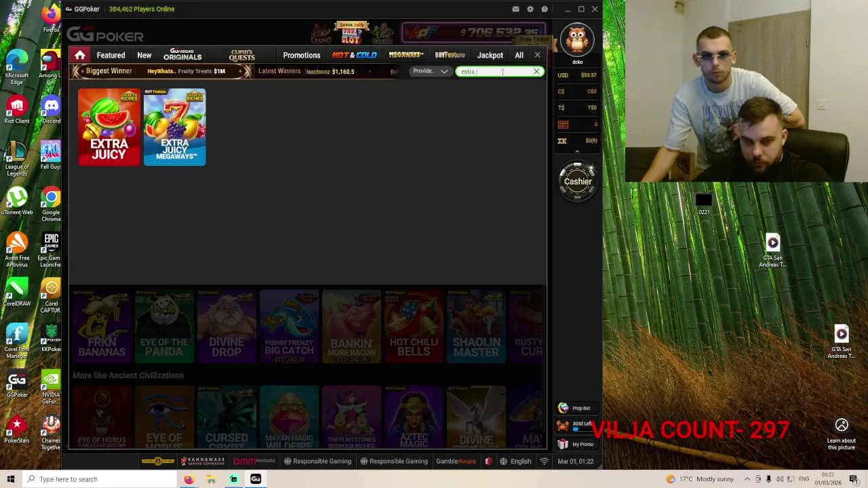Image resolution: width=868 pixels, height=488 pixels.
Task: Open the New games tab
Action: [144, 56]
